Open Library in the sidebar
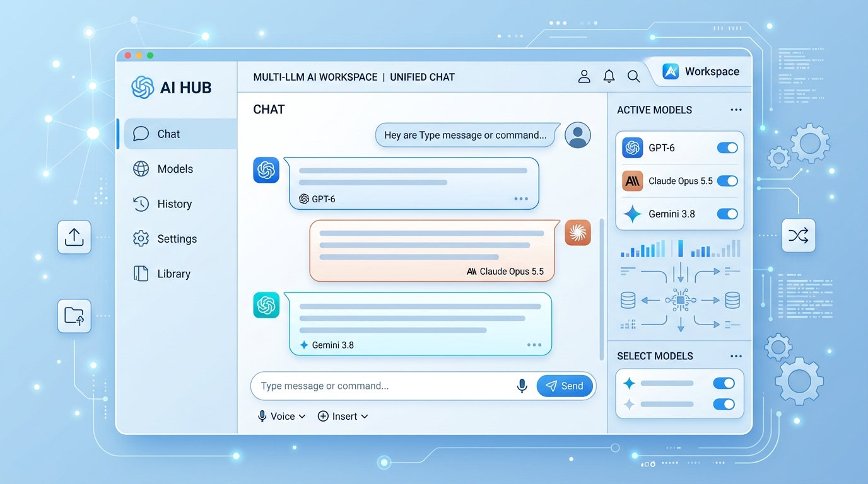Viewport: 868px width, 484px height. [x=161, y=274]
